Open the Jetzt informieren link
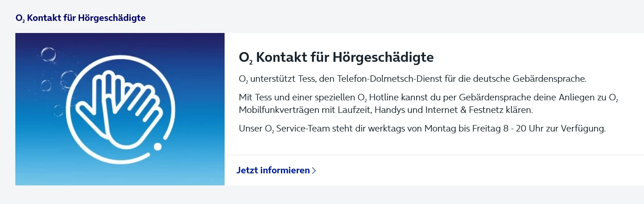644x204 pixels. [273, 170]
